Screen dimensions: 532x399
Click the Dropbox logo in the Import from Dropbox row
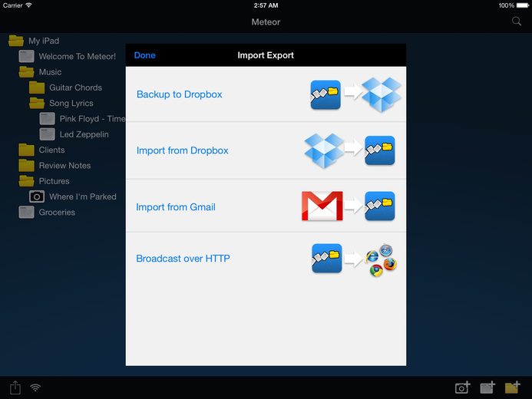pos(324,150)
